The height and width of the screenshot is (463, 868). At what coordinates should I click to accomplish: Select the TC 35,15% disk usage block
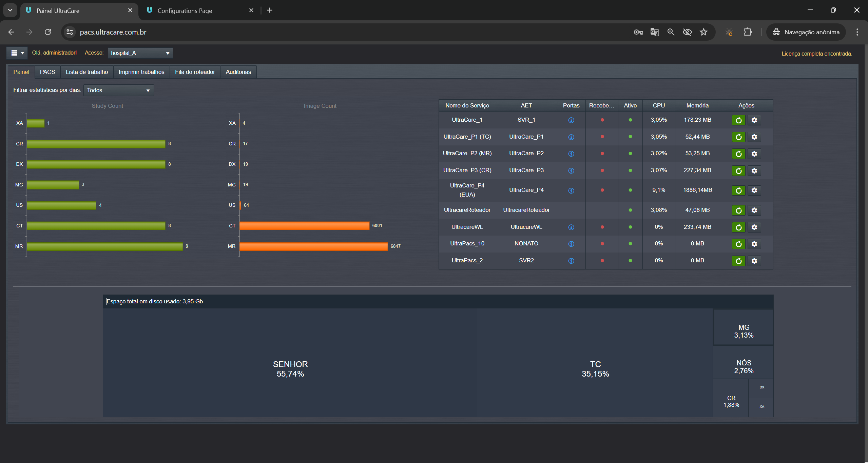595,369
